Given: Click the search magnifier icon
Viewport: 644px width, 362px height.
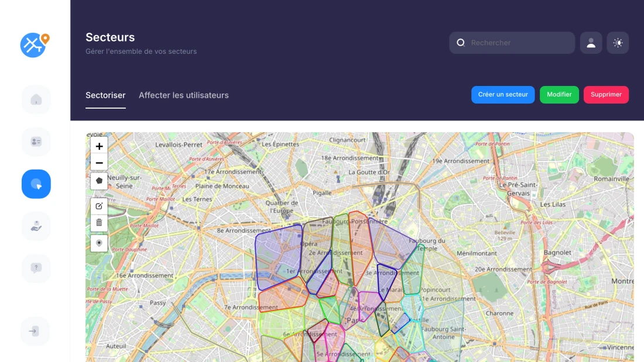Looking at the screenshot, I should point(461,43).
